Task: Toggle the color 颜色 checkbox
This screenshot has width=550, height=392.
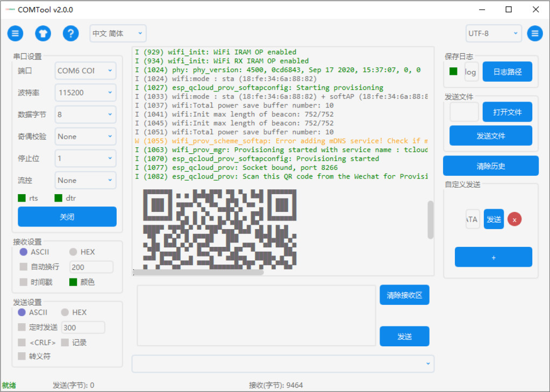Action: click(73, 282)
